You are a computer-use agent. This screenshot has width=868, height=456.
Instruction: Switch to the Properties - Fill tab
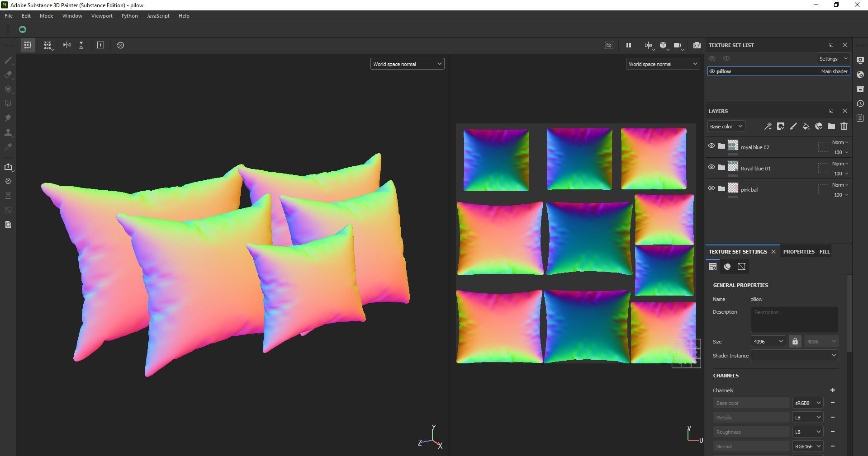[x=806, y=252]
